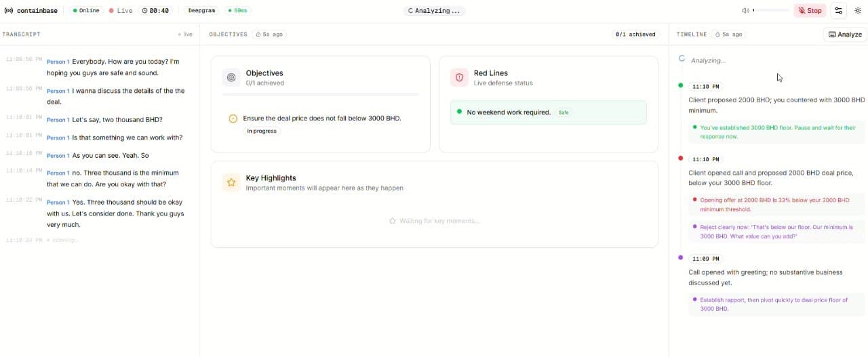The height and width of the screenshot is (357, 868).
Task: Click the 11:10:01 PM 'two thousand BHD' timestamp
Action: [x=24, y=118]
